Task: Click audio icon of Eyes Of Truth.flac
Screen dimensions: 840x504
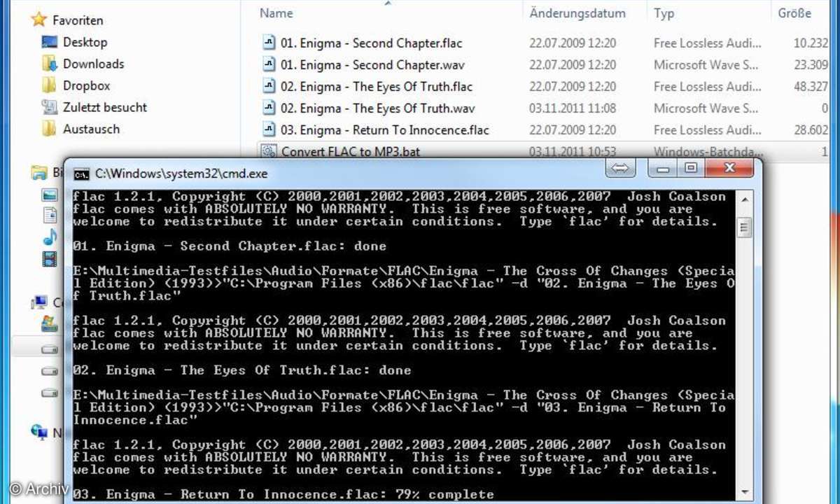Action: click(x=269, y=86)
